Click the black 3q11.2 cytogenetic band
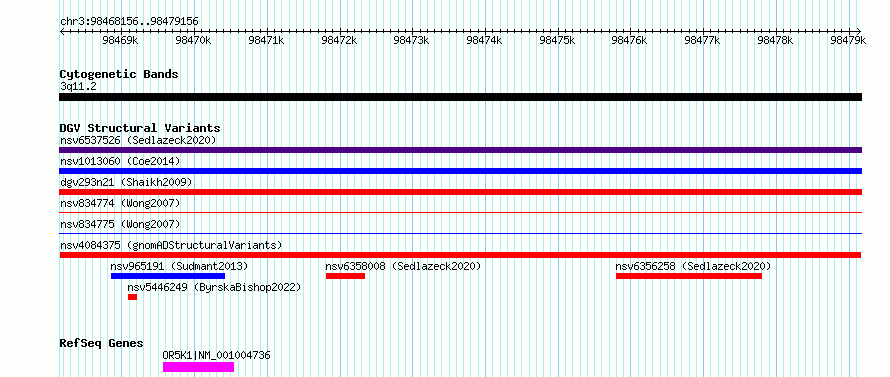Viewport: 890px width, 377px height. pos(460,97)
